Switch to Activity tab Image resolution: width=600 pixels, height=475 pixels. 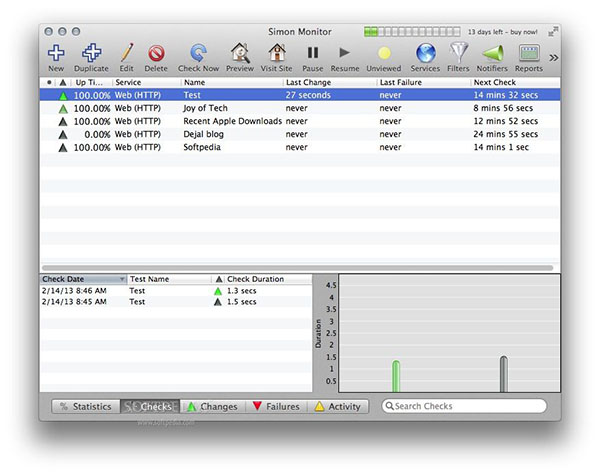click(338, 406)
